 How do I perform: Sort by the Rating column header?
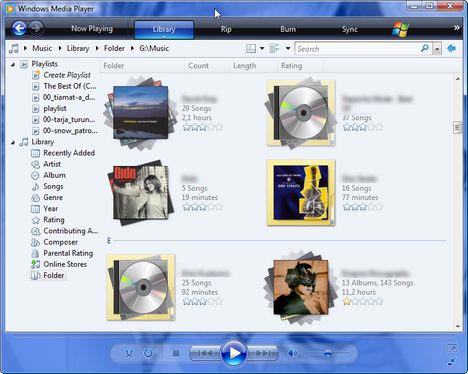(300, 66)
